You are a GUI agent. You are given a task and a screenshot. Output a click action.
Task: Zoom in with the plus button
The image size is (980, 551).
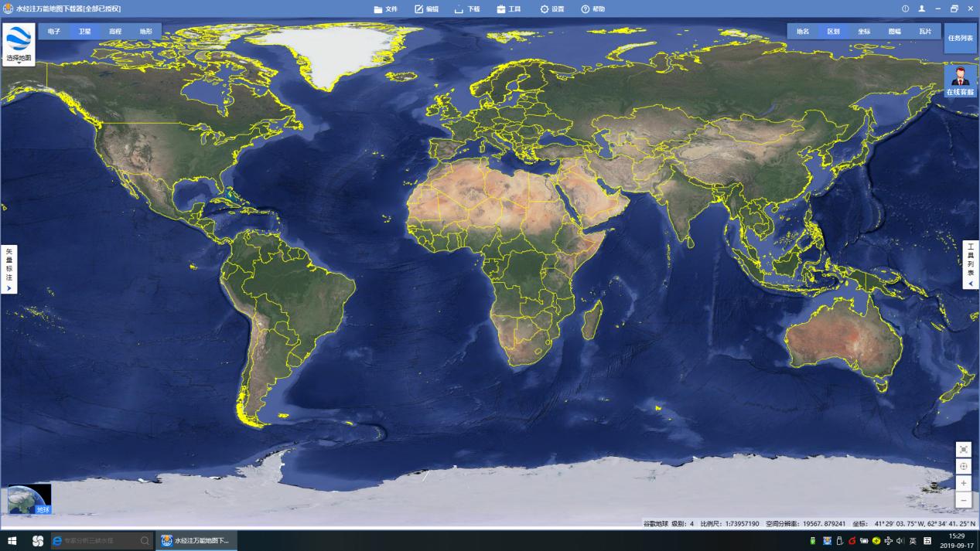coord(964,483)
